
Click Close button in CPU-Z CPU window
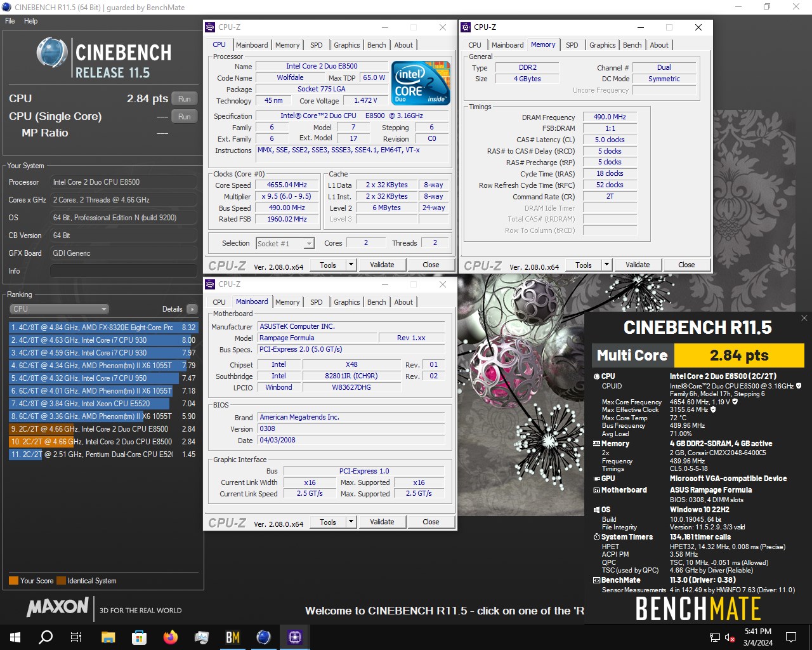click(x=431, y=265)
